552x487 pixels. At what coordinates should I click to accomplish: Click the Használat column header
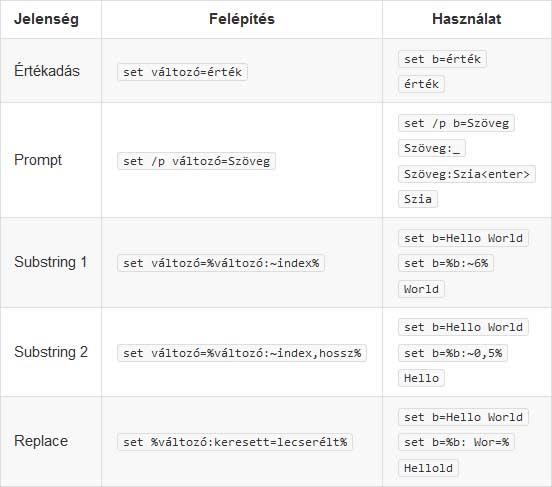click(x=466, y=19)
